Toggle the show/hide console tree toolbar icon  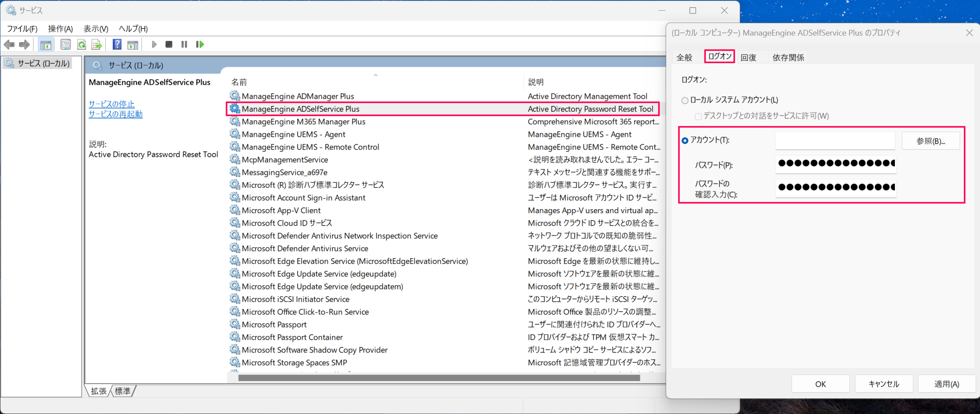[x=45, y=45]
